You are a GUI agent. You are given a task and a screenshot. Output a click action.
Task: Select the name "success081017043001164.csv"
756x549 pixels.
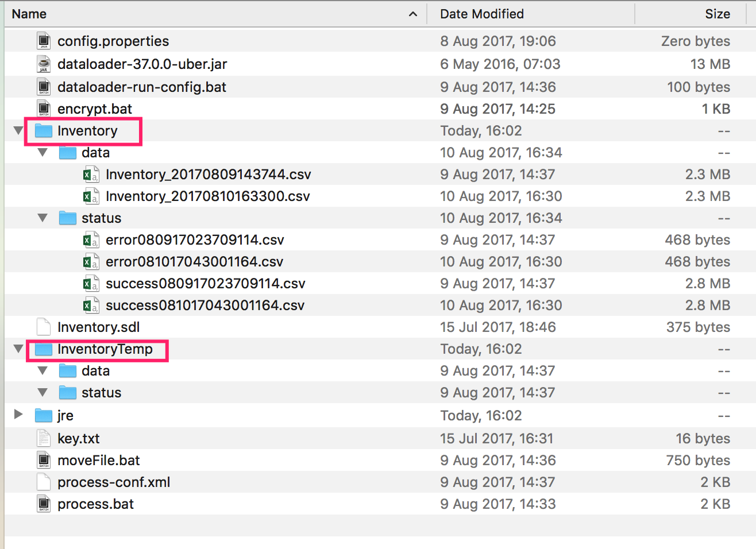pos(205,306)
